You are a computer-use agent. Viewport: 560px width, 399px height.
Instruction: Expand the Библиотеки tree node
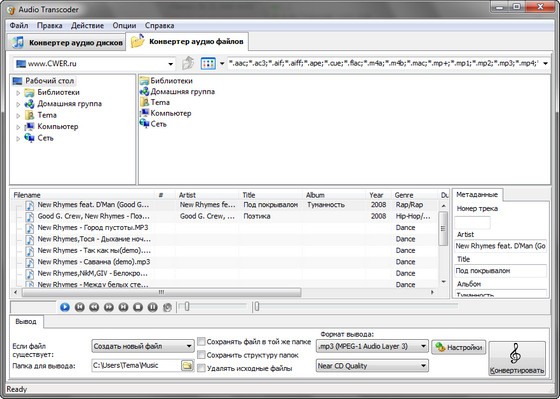tap(18, 93)
